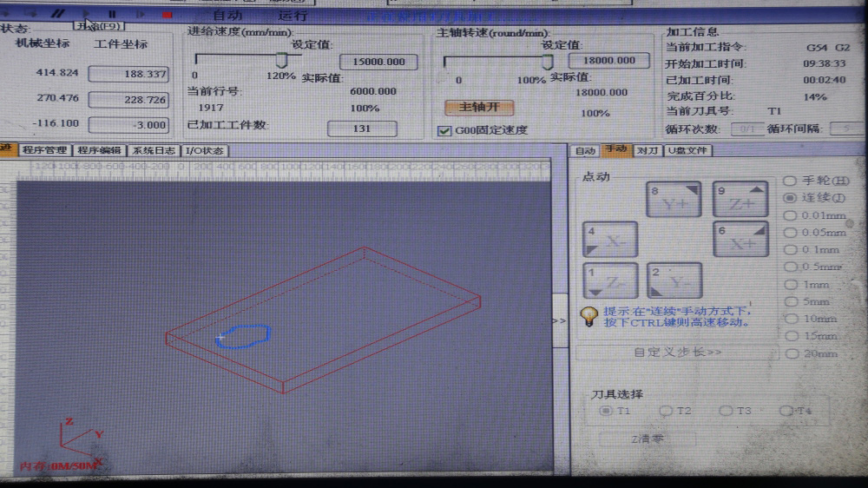Choose the 0.01mm step radio button
Viewport: 868px width, 488px height.
click(790, 215)
